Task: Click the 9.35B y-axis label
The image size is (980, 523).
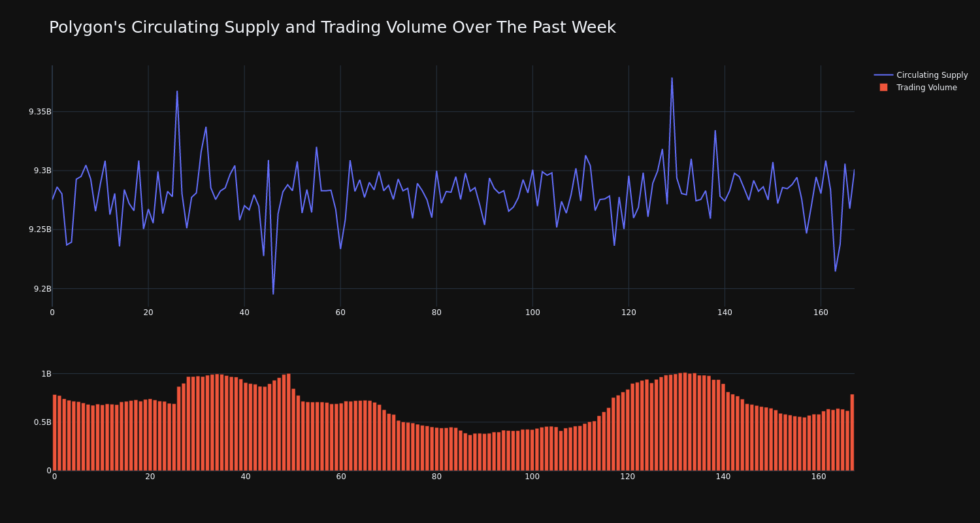Action: pos(40,112)
